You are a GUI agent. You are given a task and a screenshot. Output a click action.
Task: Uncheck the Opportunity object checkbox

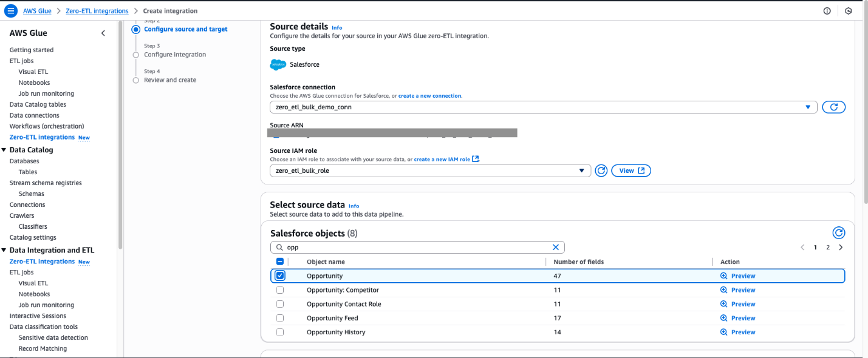[x=279, y=275]
